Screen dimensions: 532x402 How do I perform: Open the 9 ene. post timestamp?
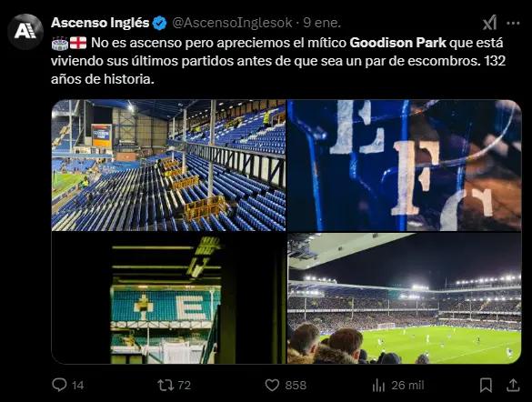[x=322, y=23]
